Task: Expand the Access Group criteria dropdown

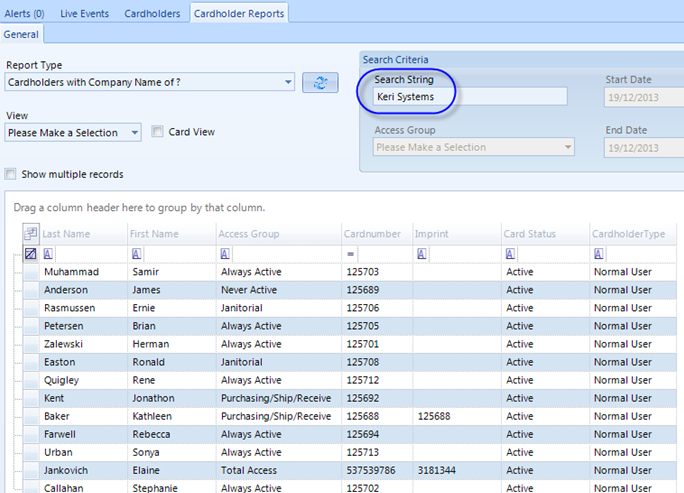Action: point(568,147)
